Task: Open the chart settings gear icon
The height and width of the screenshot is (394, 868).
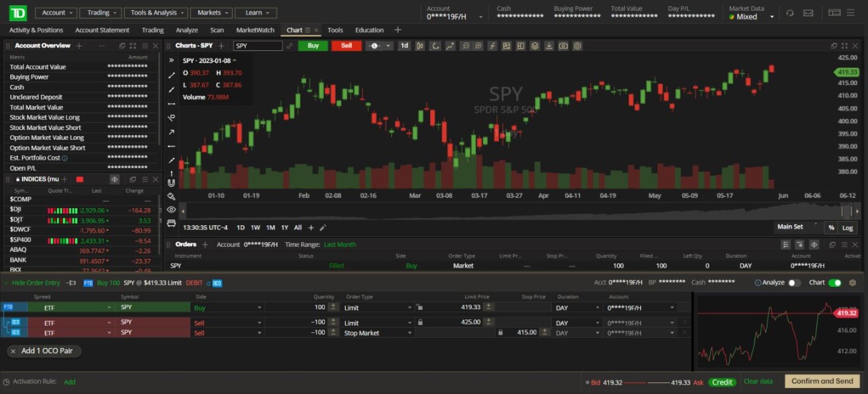Action: point(577,46)
